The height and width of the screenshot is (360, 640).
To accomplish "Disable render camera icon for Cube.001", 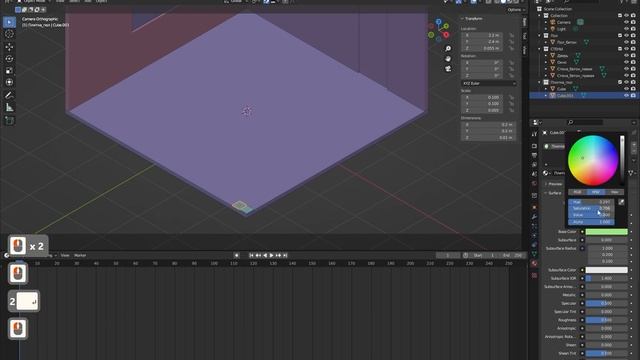I will [633, 96].
